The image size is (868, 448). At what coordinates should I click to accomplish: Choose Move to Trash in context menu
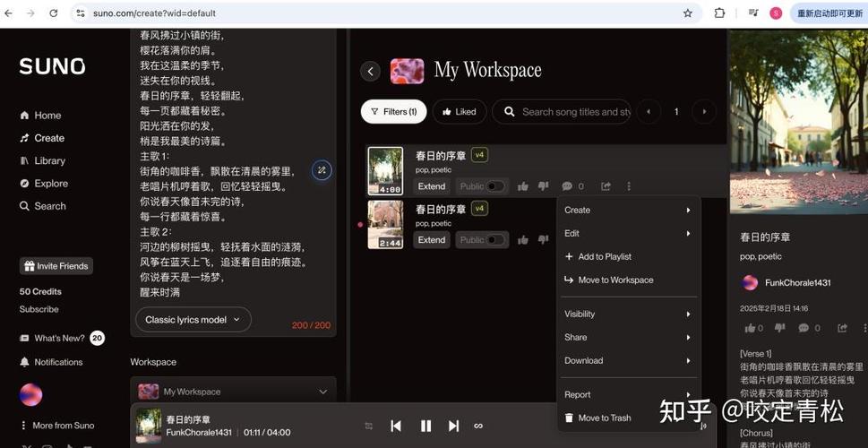click(628, 418)
